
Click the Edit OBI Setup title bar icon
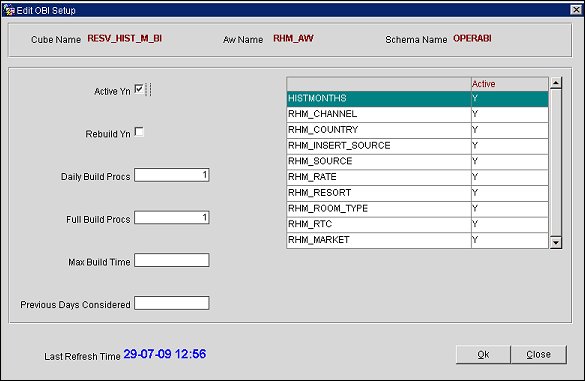coord(9,10)
